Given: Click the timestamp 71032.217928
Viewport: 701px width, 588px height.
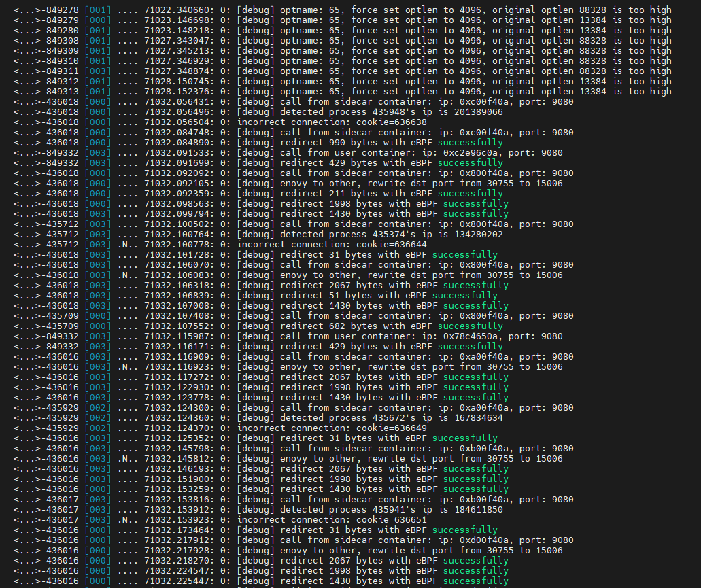Looking at the screenshot, I should pos(177,551).
